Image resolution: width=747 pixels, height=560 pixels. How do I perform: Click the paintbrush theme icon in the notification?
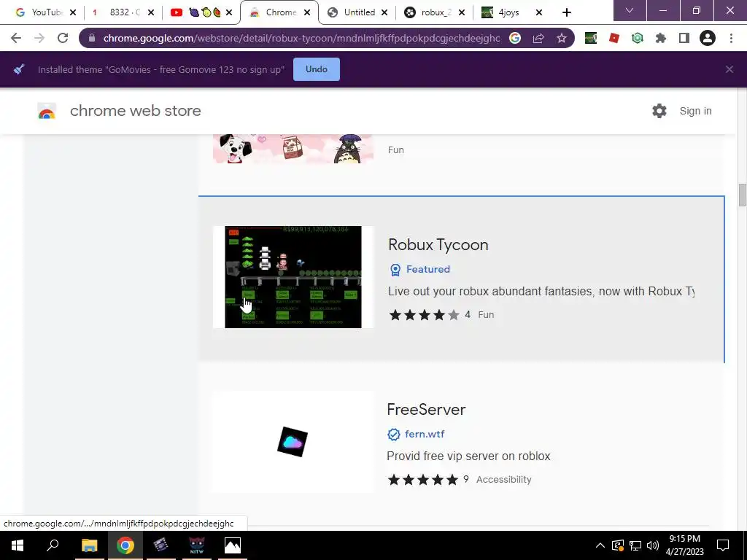point(19,69)
